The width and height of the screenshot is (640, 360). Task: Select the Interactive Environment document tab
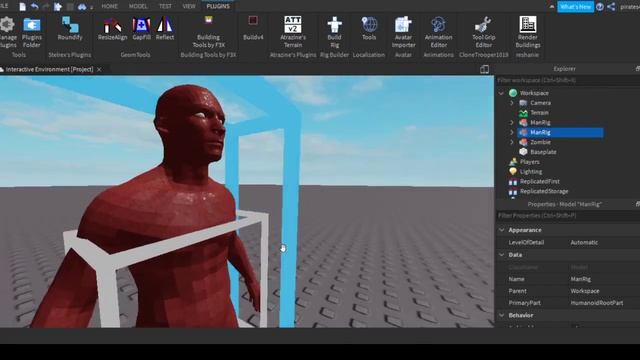tap(49, 69)
